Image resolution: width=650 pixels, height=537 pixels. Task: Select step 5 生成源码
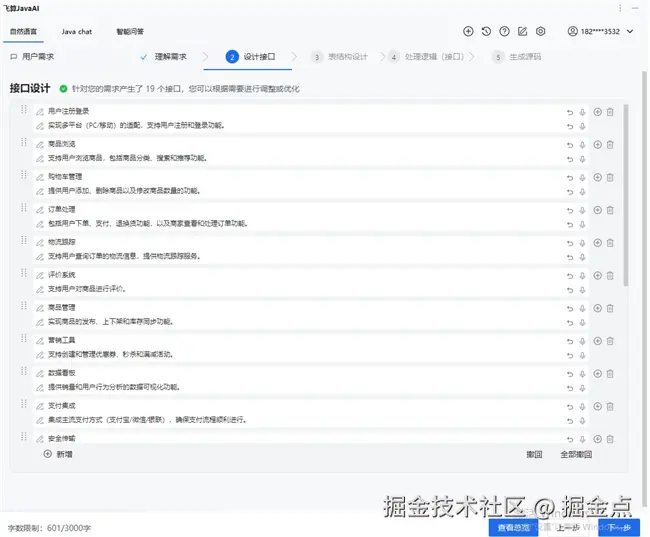point(517,57)
